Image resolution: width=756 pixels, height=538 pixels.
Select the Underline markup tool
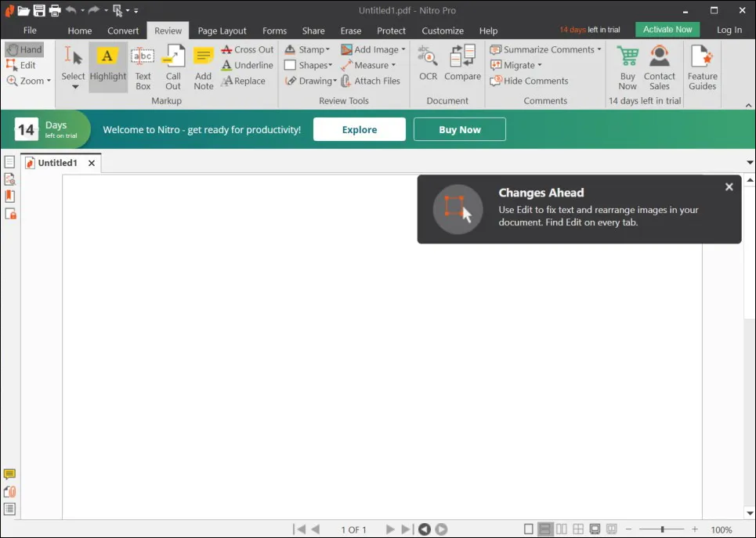[x=247, y=65]
